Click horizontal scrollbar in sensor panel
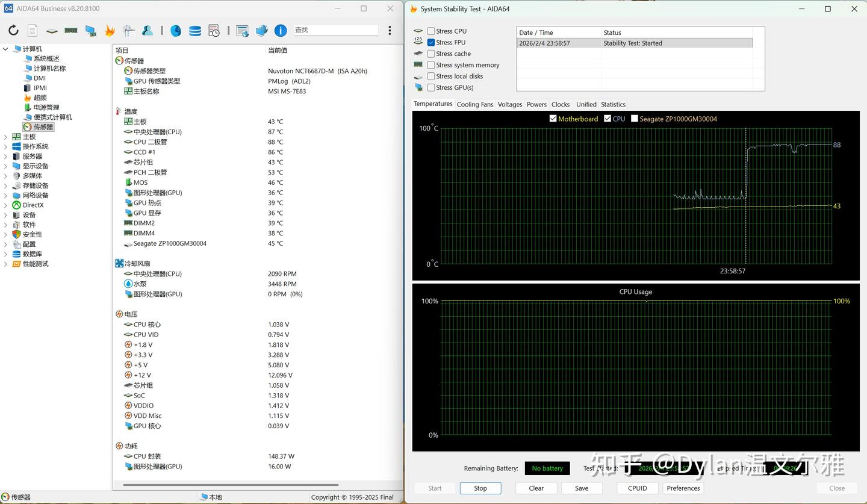This screenshot has width=867, height=504. tap(231, 485)
